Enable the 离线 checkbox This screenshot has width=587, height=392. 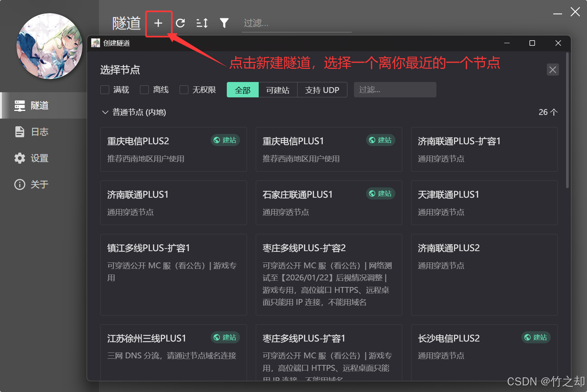point(144,90)
